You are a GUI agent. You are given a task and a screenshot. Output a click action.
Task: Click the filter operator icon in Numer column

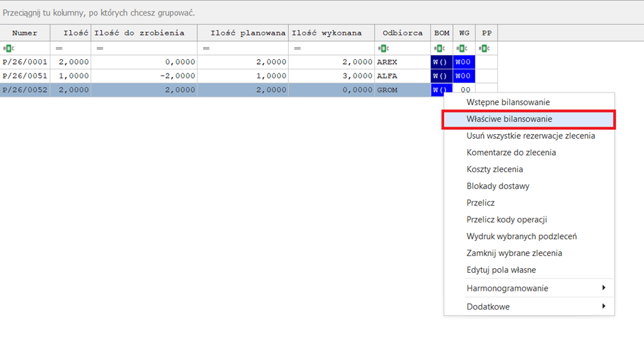point(7,48)
